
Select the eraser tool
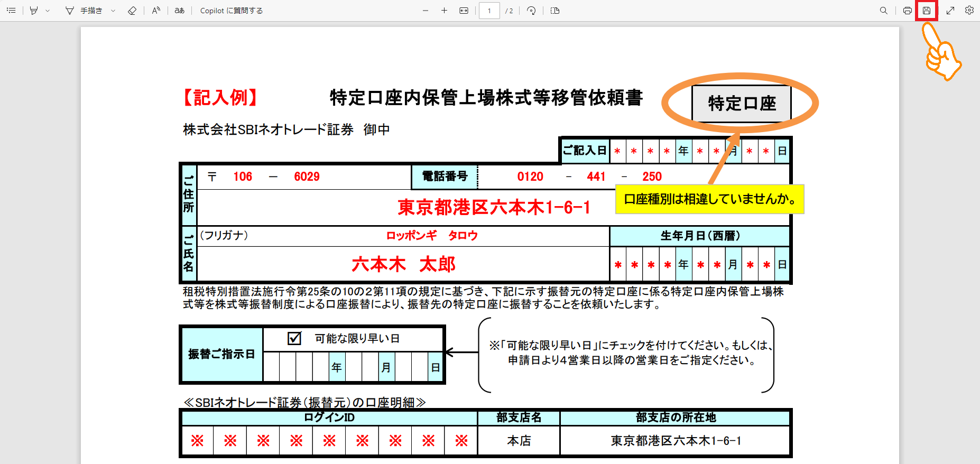point(132,11)
